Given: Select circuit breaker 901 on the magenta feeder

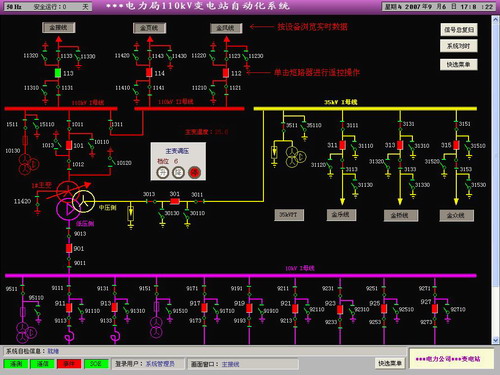Looking at the screenshot, I should coord(69,248).
